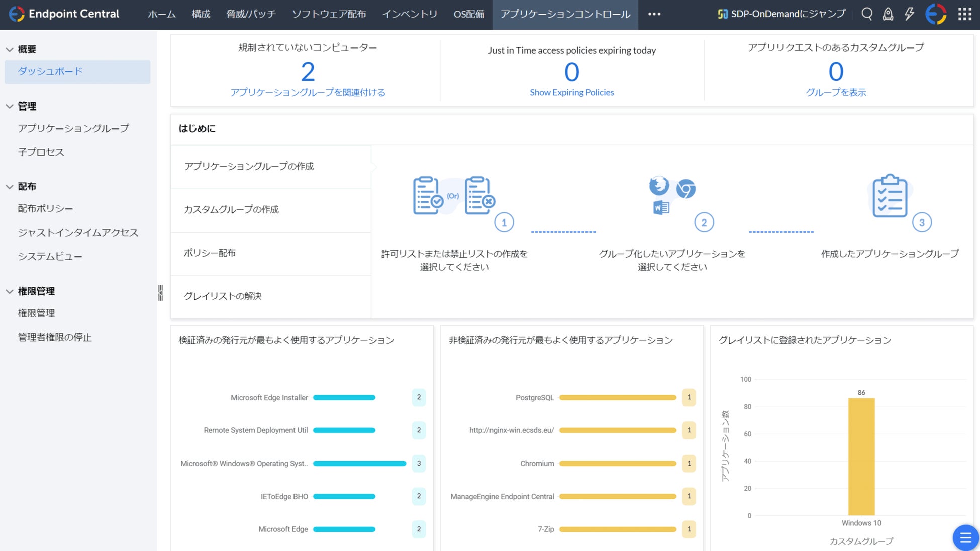This screenshot has width=980, height=551.
Task: Click アプリケーショングループを関連付ける link
Action: pyautogui.click(x=308, y=92)
